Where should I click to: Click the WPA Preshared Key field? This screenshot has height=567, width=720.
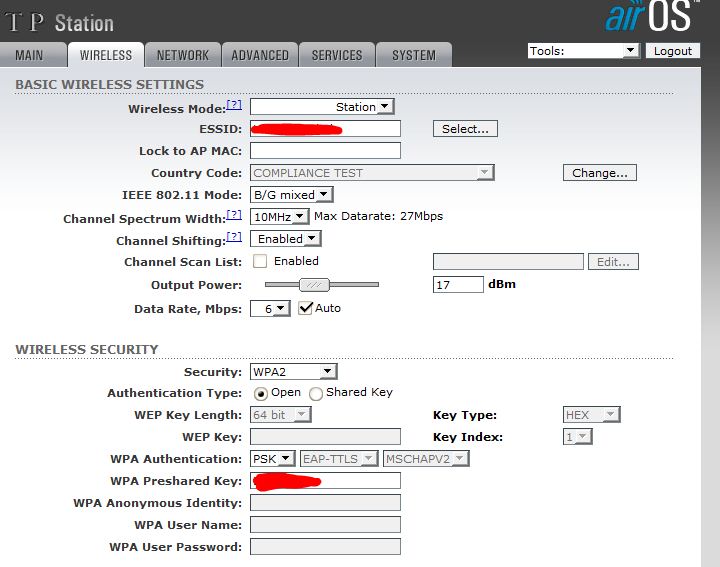[325, 481]
